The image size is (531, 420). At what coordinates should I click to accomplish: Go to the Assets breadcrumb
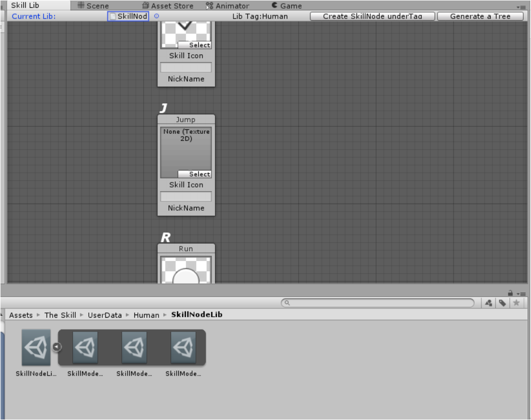21,315
